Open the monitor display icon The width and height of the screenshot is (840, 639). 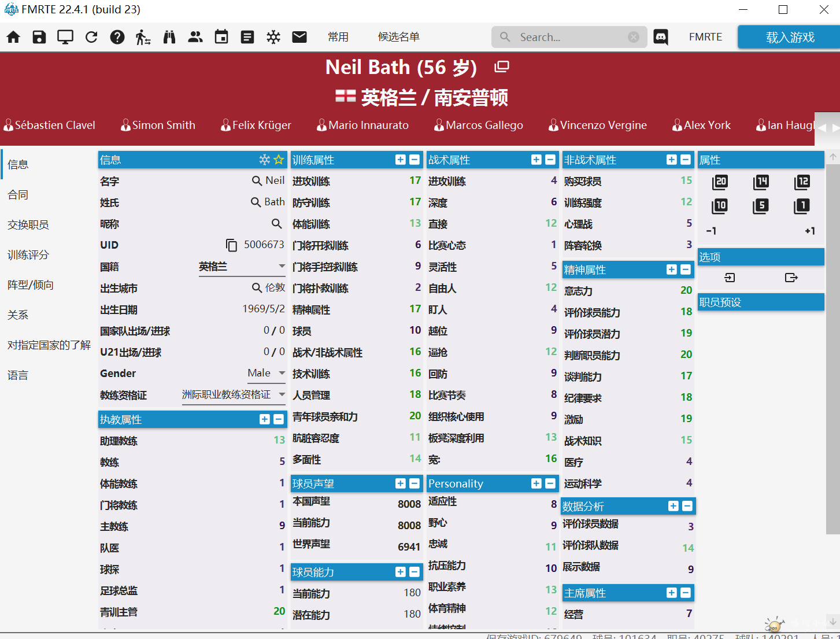click(x=65, y=37)
